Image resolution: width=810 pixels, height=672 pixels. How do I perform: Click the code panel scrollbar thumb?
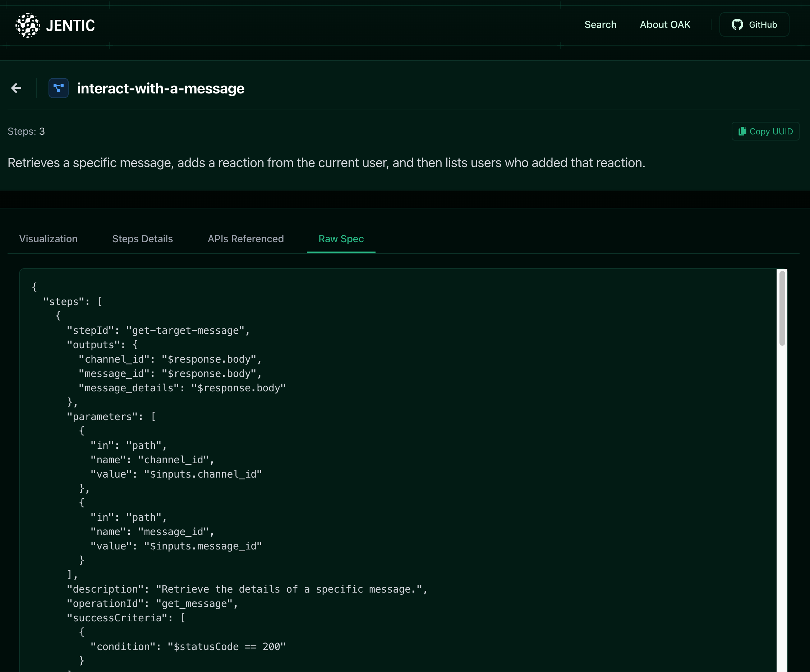pyautogui.click(x=782, y=308)
